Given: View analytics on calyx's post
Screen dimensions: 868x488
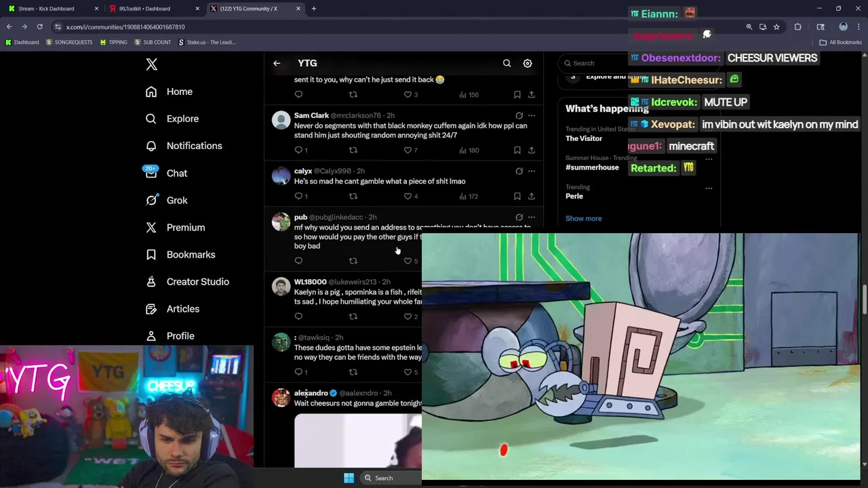Looking at the screenshot, I should click(469, 196).
